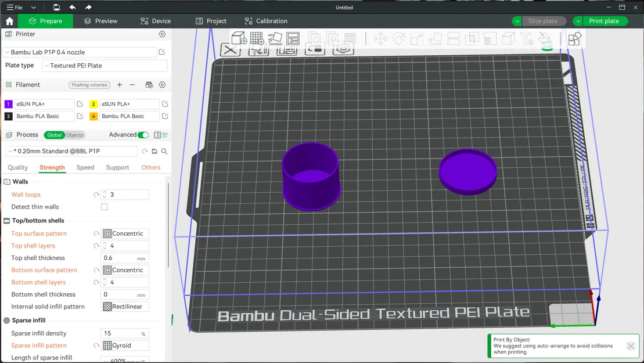Toggle the Advanced settings switch
The width and height of the screenshot is (644, 363).
point(143,135)
